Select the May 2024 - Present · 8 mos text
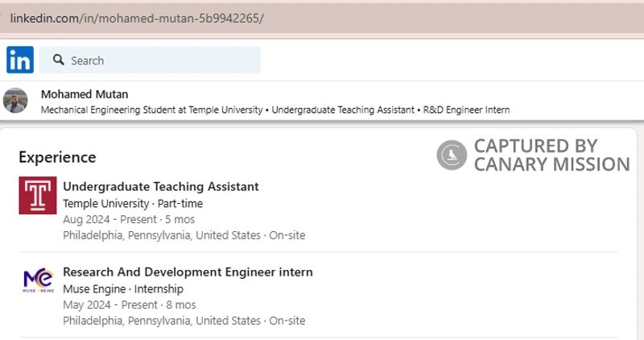644x340 pixels. click(130, 305)
